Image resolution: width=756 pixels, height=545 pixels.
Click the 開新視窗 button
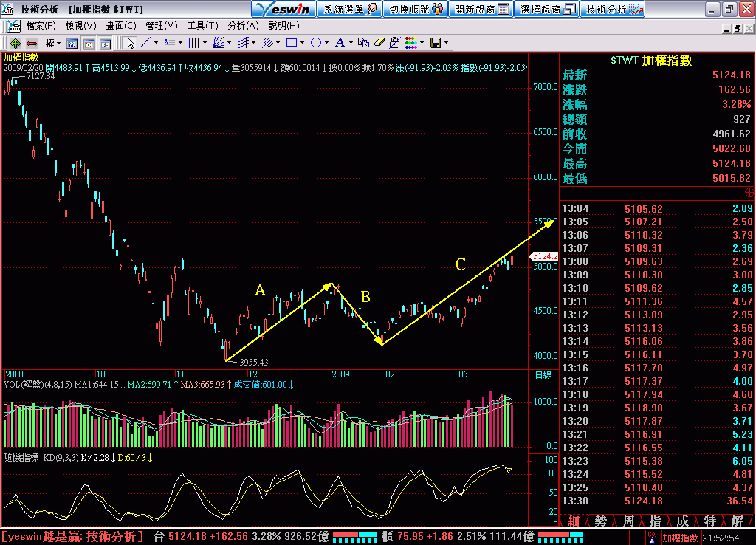(x=481, y=9)
